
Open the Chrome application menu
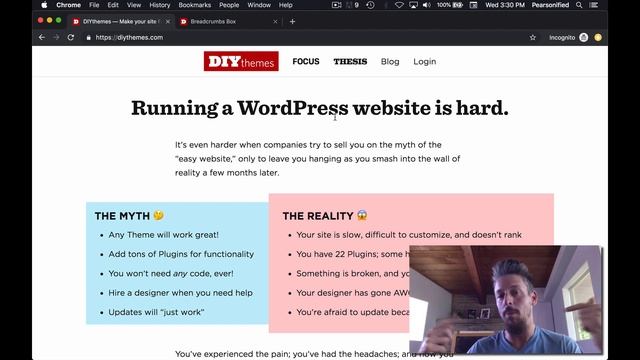tap(68, 5)
